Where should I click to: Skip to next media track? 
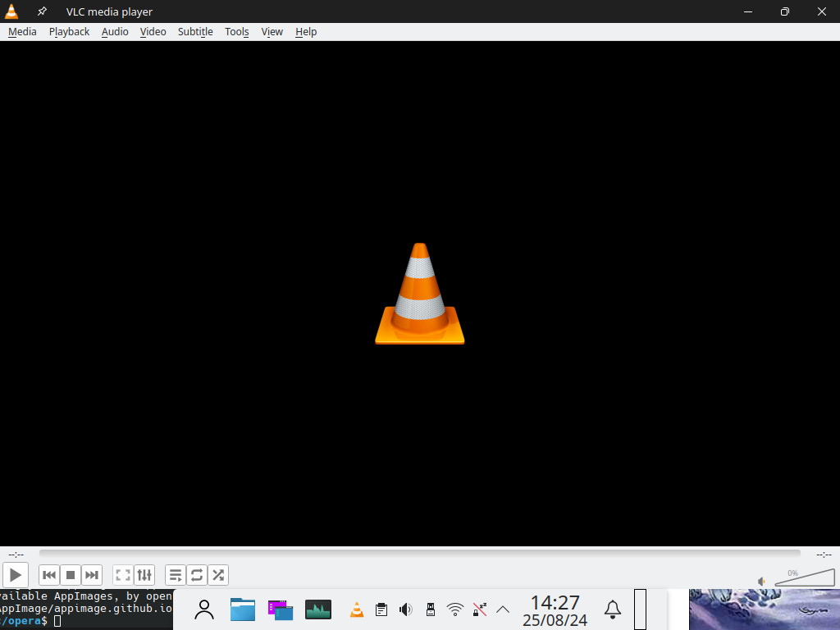(92, 575)
